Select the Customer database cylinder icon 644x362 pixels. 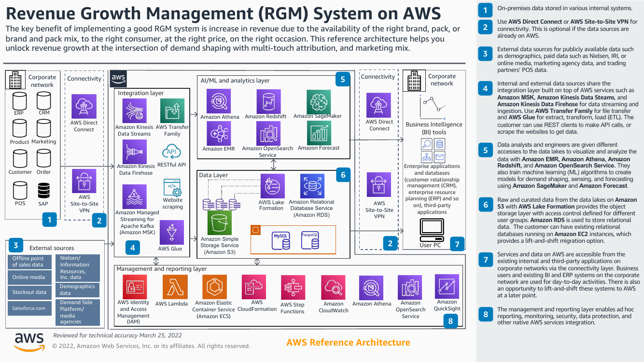click(20, 159)
